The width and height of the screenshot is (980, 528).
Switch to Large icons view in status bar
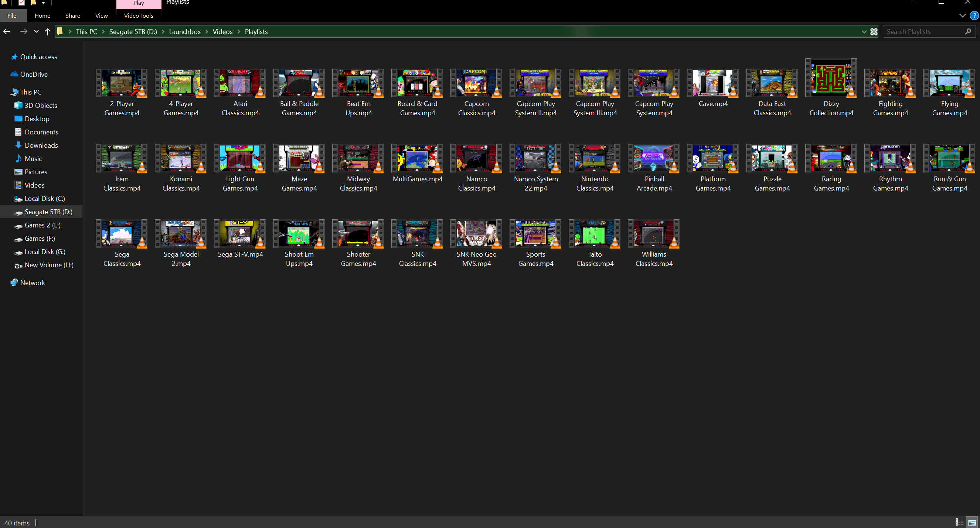tap(972, 522)
